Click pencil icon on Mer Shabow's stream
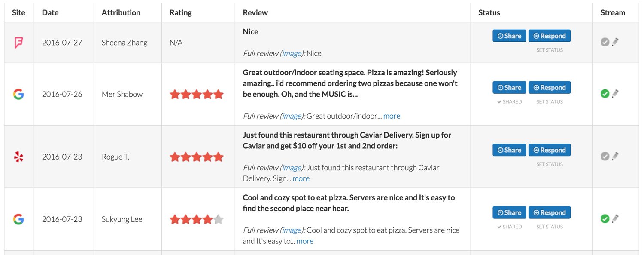Image resolution: width=644 pixels, height=255 pixels. [x=615, y=93]
